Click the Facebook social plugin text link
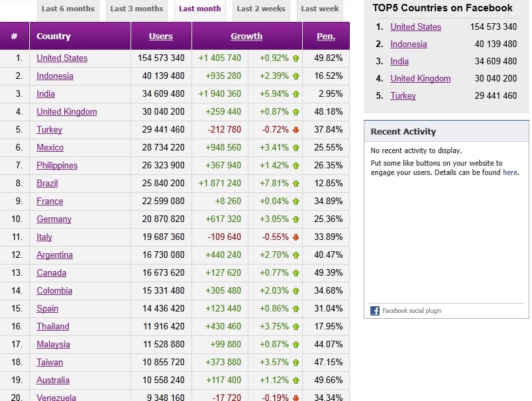The height and width of the screenshot is (401, 532). [411, 310]
